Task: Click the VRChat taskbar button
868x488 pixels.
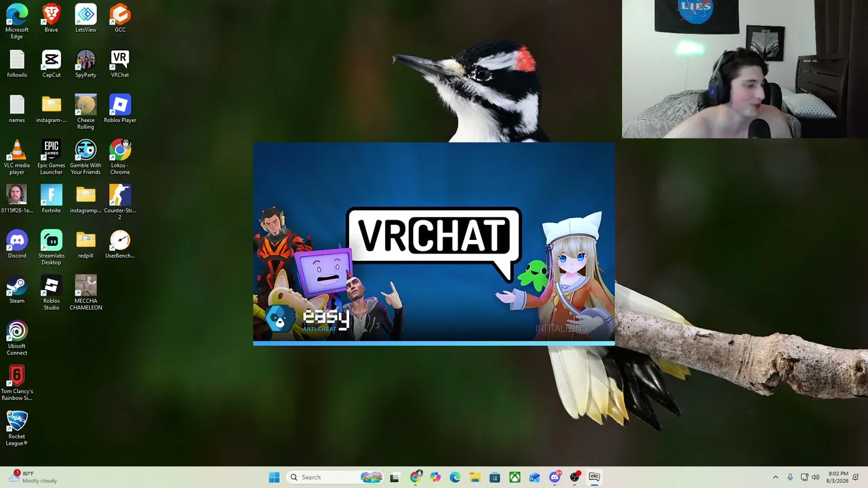Action: (x=594, y=477)
